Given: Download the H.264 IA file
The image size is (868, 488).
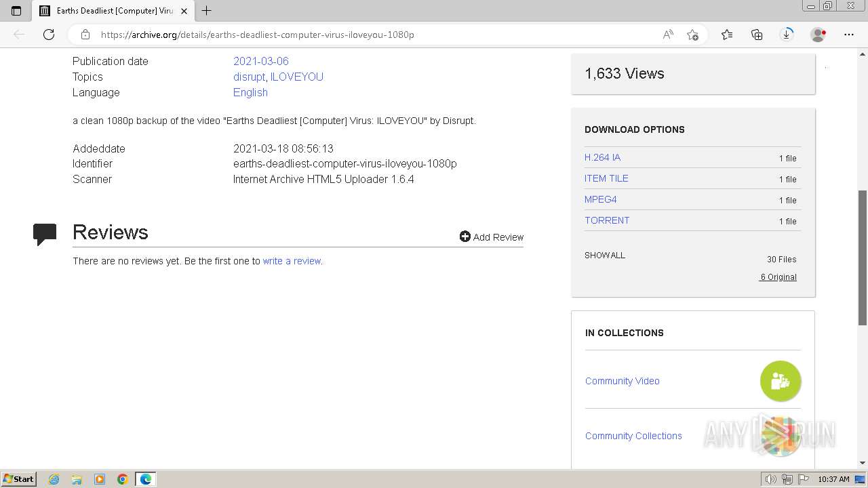Looking at the screenshot, I should click(602, 157).
